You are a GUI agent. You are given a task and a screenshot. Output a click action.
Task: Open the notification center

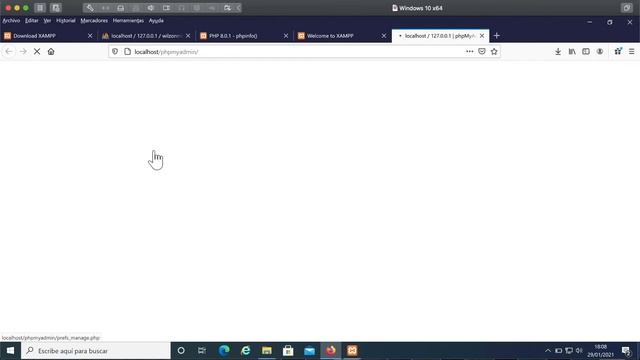click(x=626, y=351)
